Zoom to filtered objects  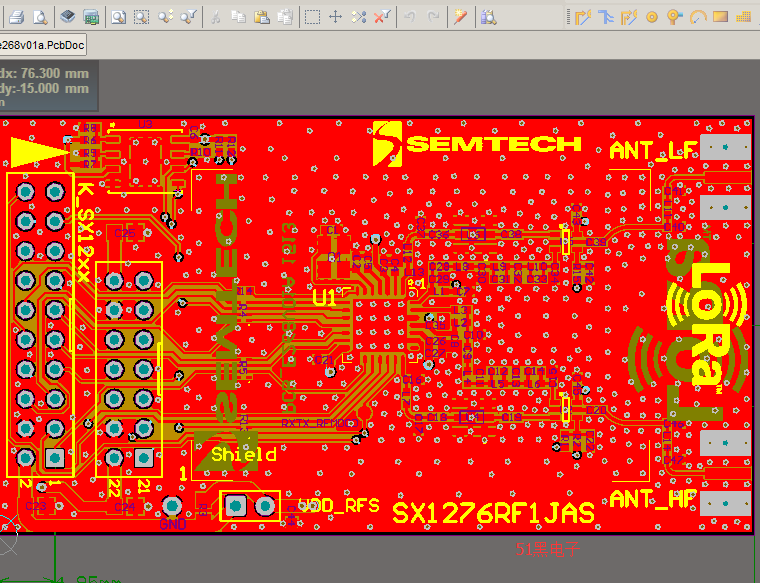[x=188, y=17]
